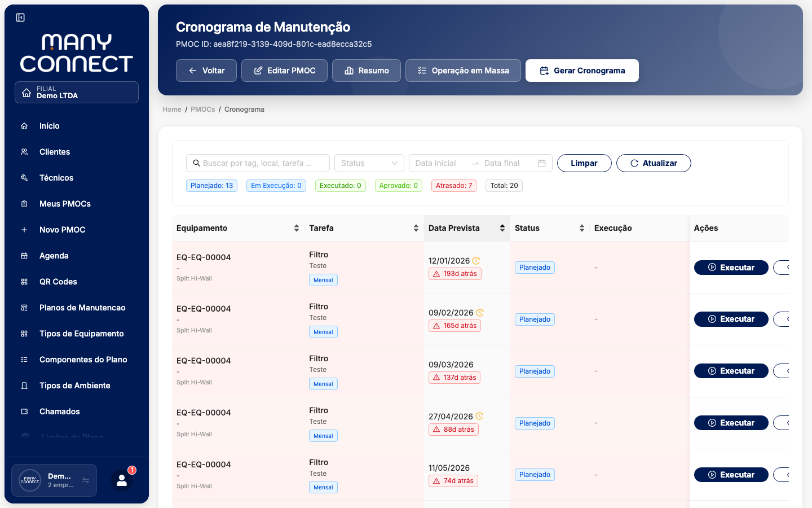Viewport: 812px width, 508px height.
Task: Sort by the Data Prevista column arrows
Action: click(502, 228)
